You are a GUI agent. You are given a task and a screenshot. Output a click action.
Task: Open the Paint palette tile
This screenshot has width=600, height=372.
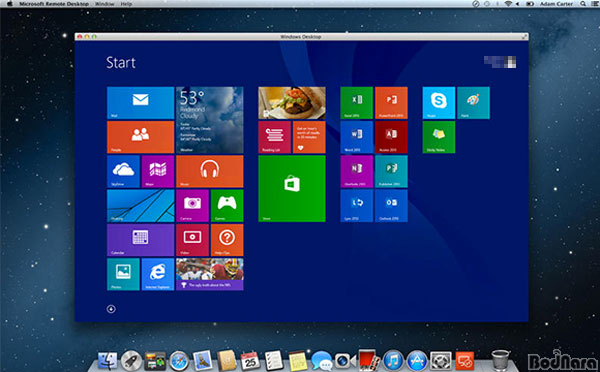pyautogui.click(x=473, y=103)
